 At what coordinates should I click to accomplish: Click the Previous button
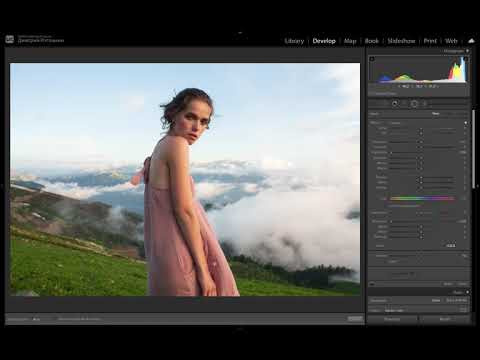(392, 319)
